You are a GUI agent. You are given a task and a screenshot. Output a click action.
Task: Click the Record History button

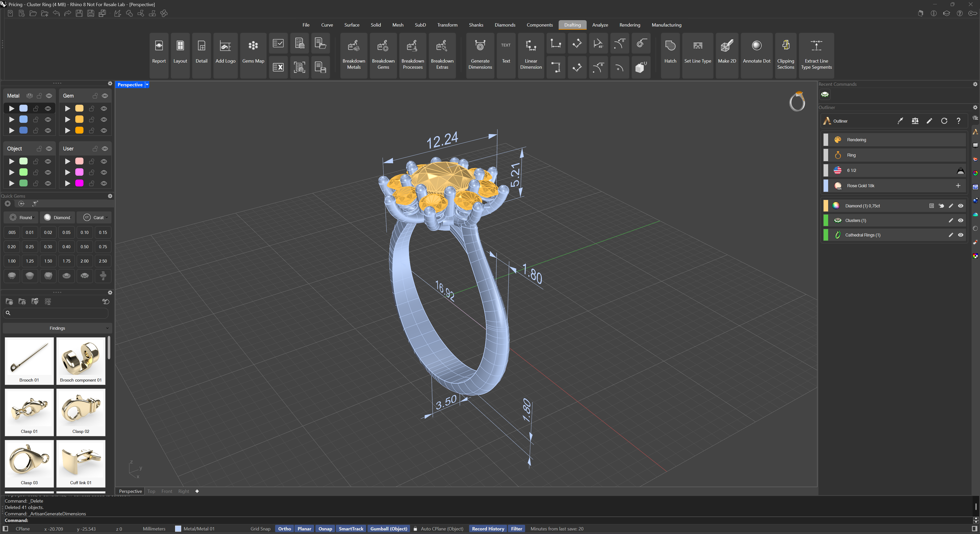488,529
